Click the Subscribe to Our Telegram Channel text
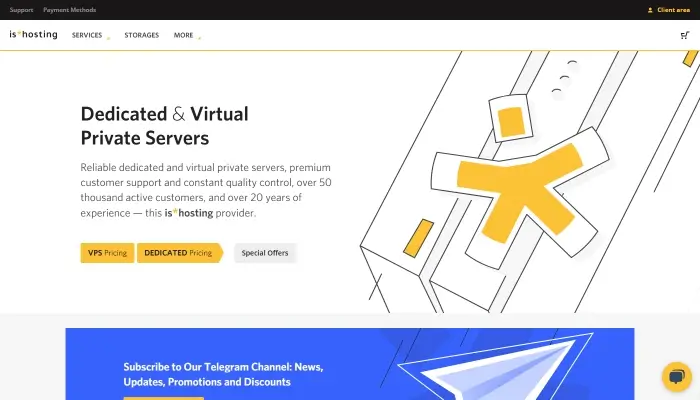Viewport: 700px width, 400px height. [223, 374]
